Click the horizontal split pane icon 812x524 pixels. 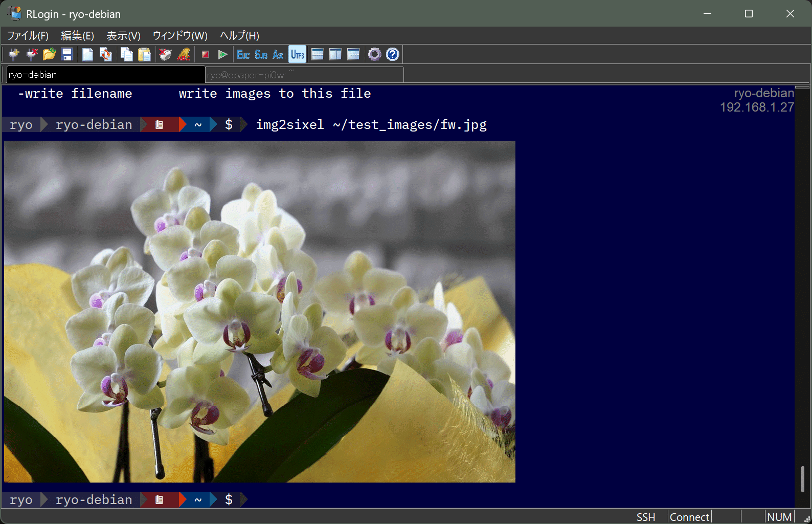point(318,54)
